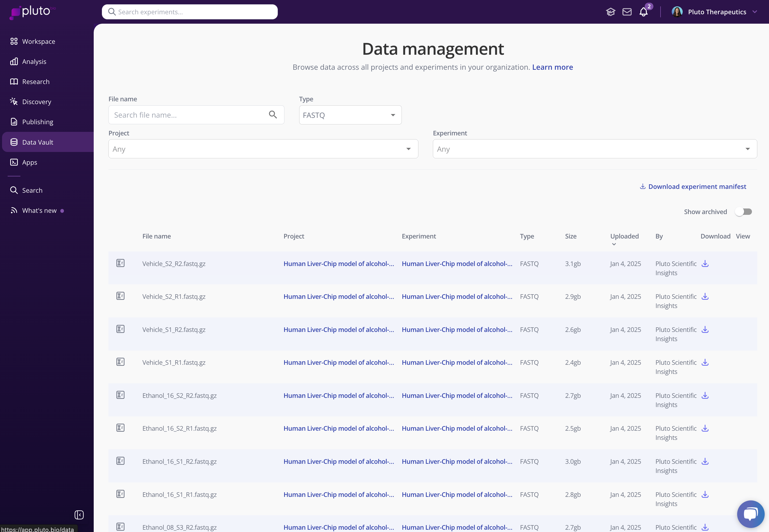This screenshot has height=532, width=769.
Task: Click file icon for Vehicle_S1_R1.fastq.gz
Action: tap(120, 362)
